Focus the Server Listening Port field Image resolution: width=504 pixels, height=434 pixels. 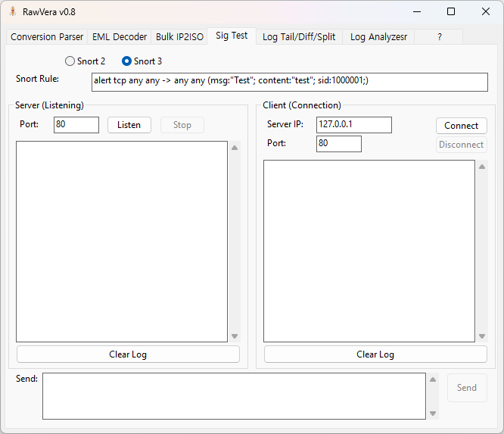coord(76,125)
